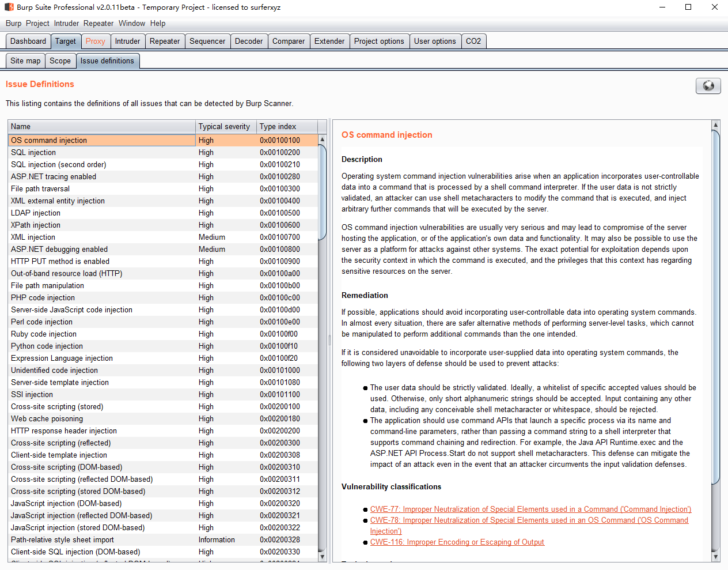
Task: Open the Extender tab
Action: [x=329, y=41]
